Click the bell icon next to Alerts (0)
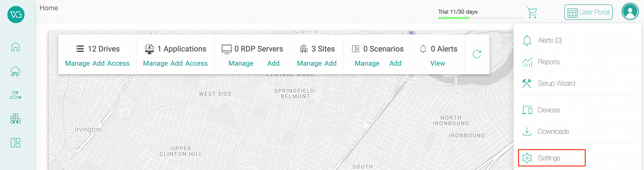 point(527,40)
